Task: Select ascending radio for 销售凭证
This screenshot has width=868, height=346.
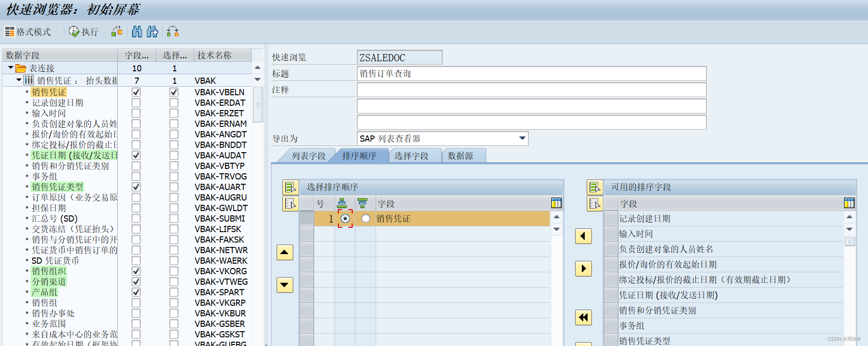Action: click(x=345, y=219)
